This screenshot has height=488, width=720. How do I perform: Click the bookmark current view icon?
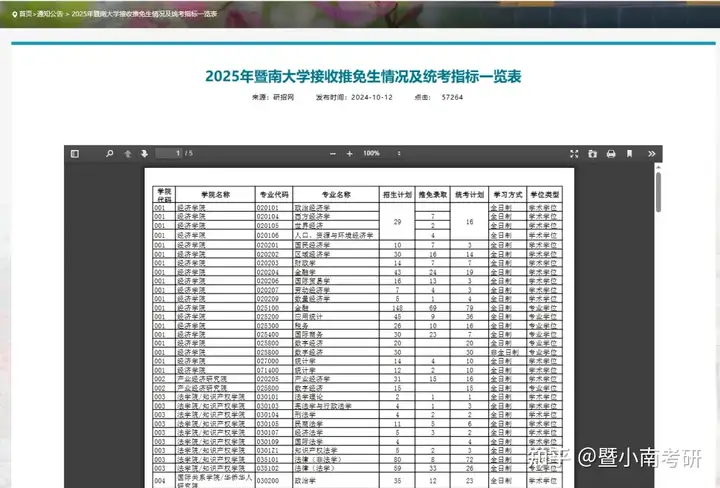click(630, 154)
